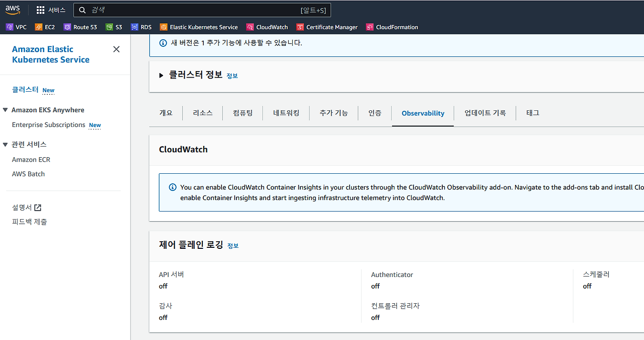
Task: Collapse the Amazon EKS Anywhere group
Action: [6, 110]
